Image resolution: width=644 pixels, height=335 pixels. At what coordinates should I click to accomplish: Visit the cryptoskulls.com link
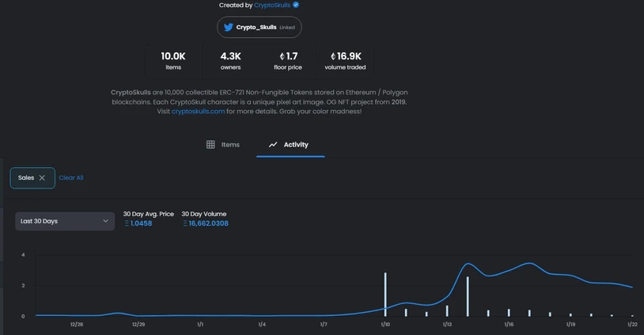[x=198, y=112]
